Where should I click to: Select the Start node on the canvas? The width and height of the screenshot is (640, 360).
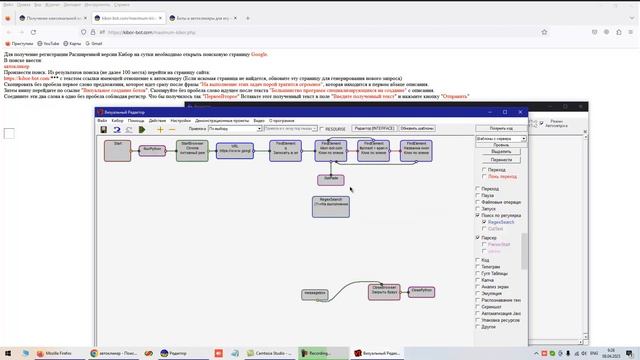(x=118, y=151)
